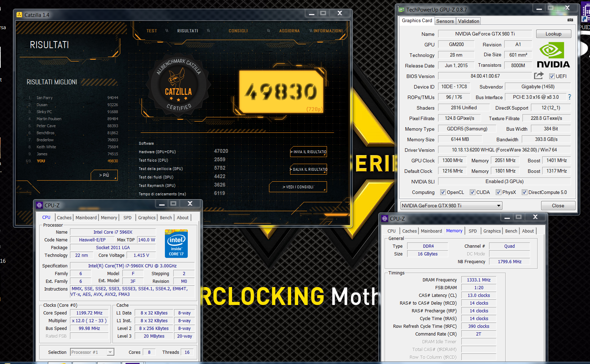The image size is (590, 364).
Task: Click the CPU-Z processor window title icon
Action: (x=39, y=205)
